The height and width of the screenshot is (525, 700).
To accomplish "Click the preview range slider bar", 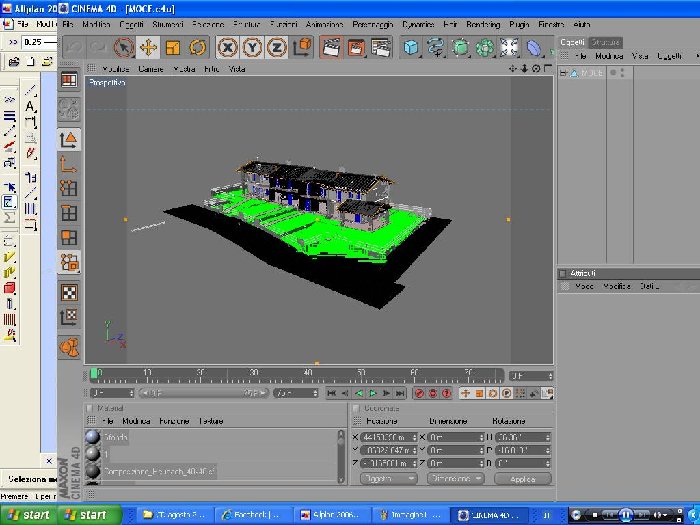I will click(x=204, y=393).
